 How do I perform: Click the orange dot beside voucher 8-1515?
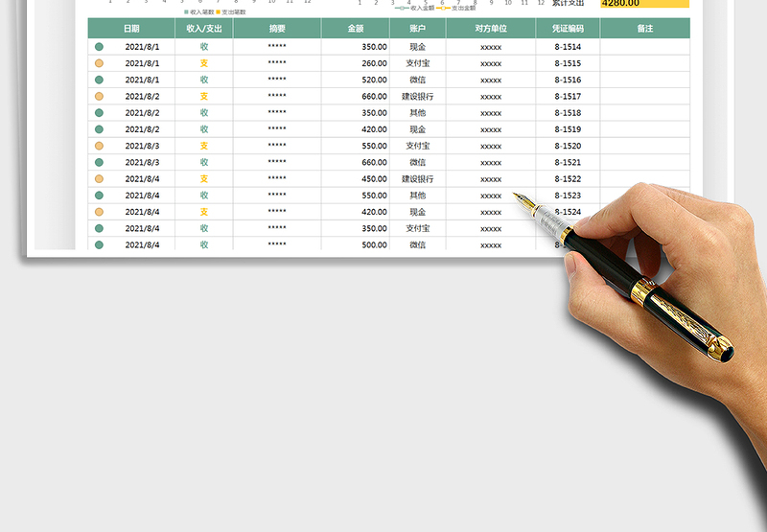[x=99, y=63]
